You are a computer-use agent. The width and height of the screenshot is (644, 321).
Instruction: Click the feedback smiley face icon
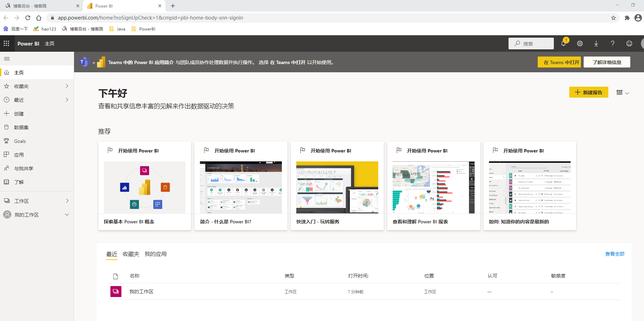629,44
